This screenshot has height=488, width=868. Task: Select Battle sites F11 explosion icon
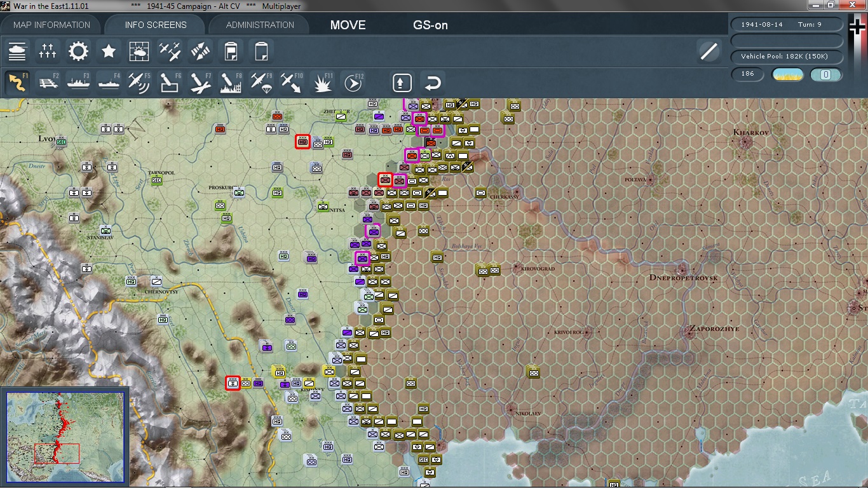(323, 83)
